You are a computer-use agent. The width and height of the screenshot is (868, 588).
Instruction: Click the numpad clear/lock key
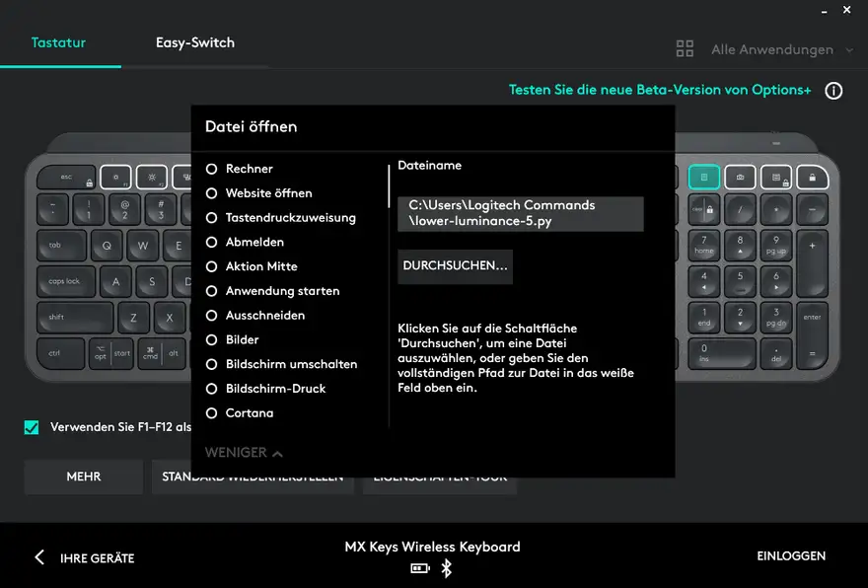coord(704,209)
